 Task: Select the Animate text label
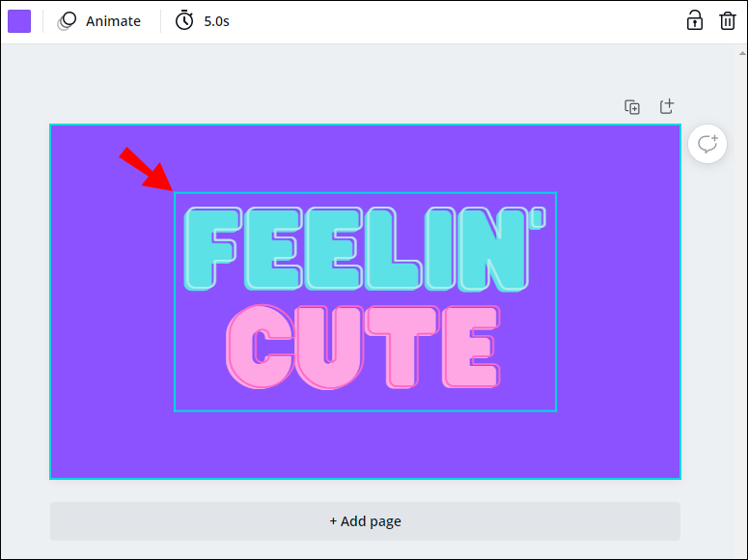(113, 21)
